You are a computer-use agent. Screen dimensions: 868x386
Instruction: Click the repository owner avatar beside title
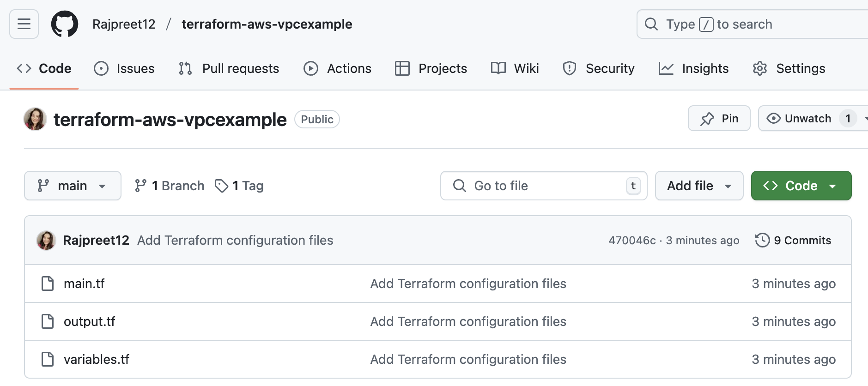35,119
